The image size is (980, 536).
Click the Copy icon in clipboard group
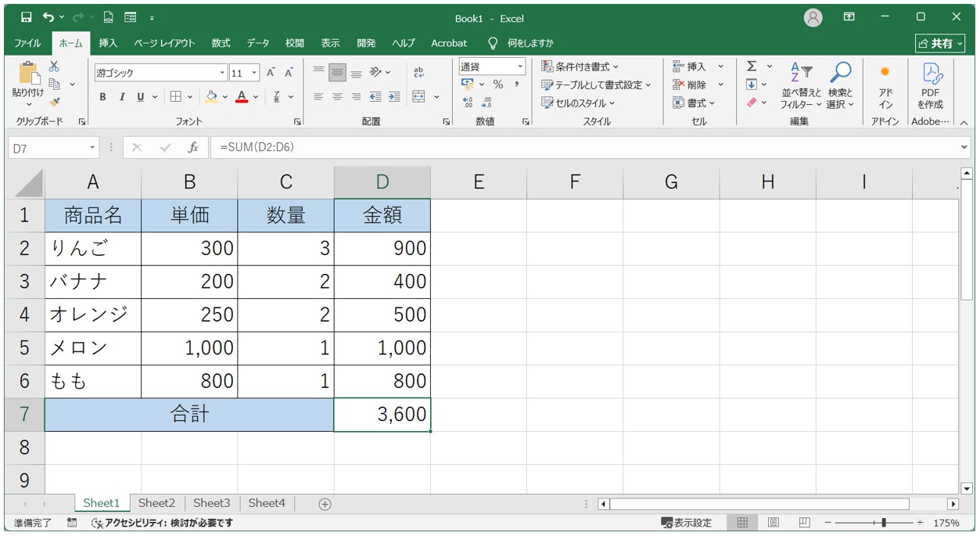tap(55, 84)
